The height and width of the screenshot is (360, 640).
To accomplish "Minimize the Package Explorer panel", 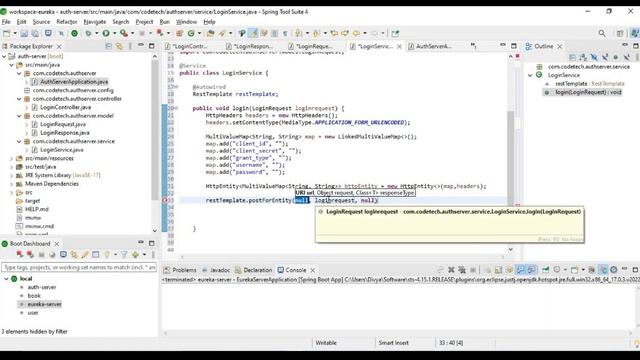I will coord(141,46).
